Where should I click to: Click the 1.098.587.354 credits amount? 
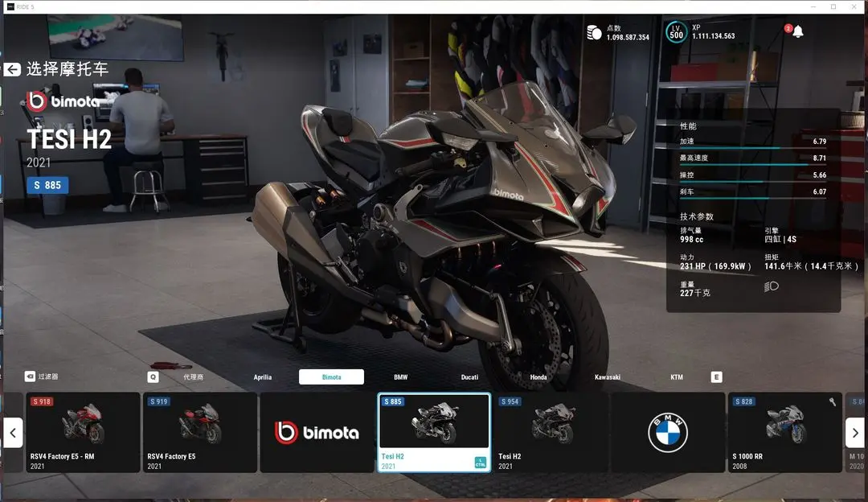(628, 38)
